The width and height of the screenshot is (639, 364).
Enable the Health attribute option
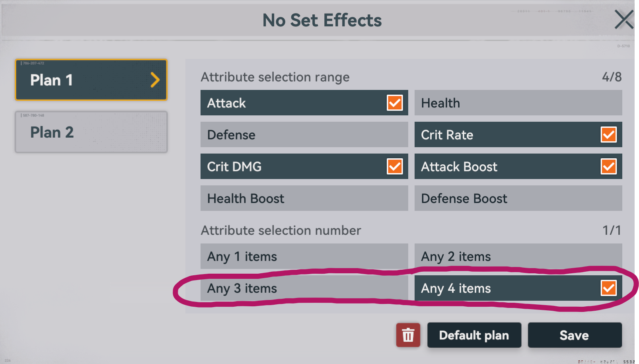(518, 103)
